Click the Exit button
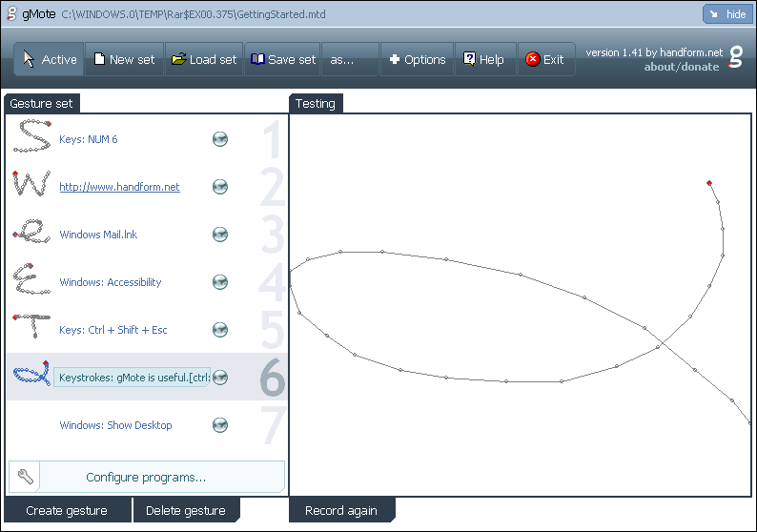This screenshot has width=757, height=532. [546, 59]
